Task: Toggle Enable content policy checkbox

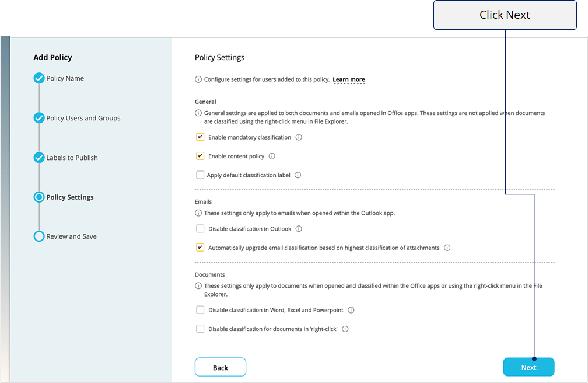Action: (x=200, y=156)
